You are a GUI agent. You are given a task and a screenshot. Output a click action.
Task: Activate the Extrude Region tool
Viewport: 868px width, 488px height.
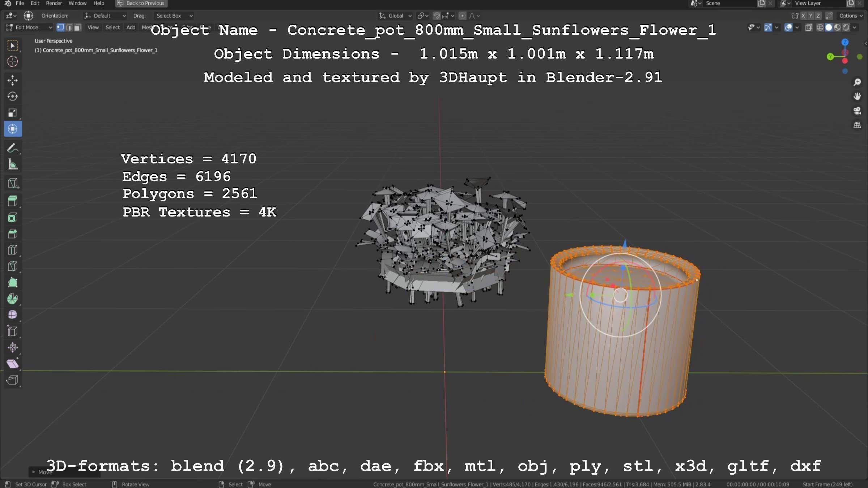pyautogui.click(x=13, y=201)
